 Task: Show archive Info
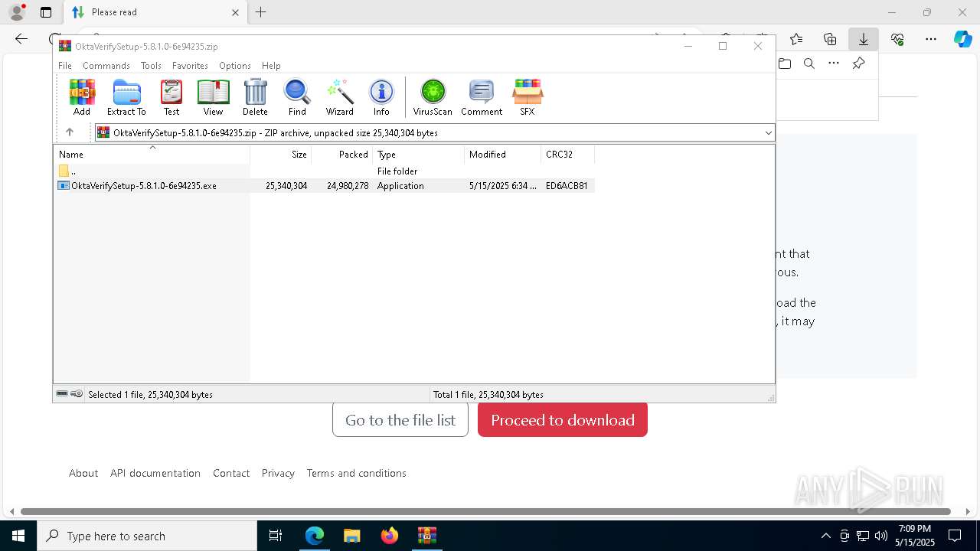(381, 97)
